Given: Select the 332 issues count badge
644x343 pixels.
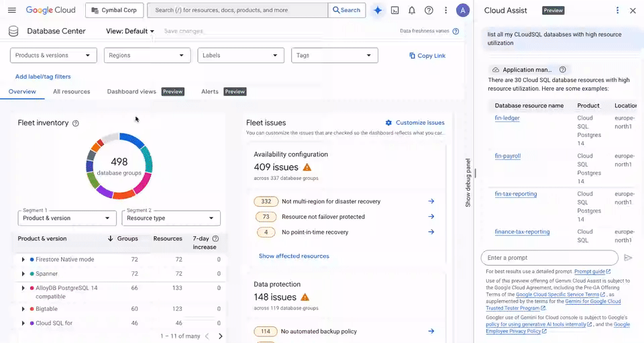Looking at the screenshot, I should (x=266, y=201).
